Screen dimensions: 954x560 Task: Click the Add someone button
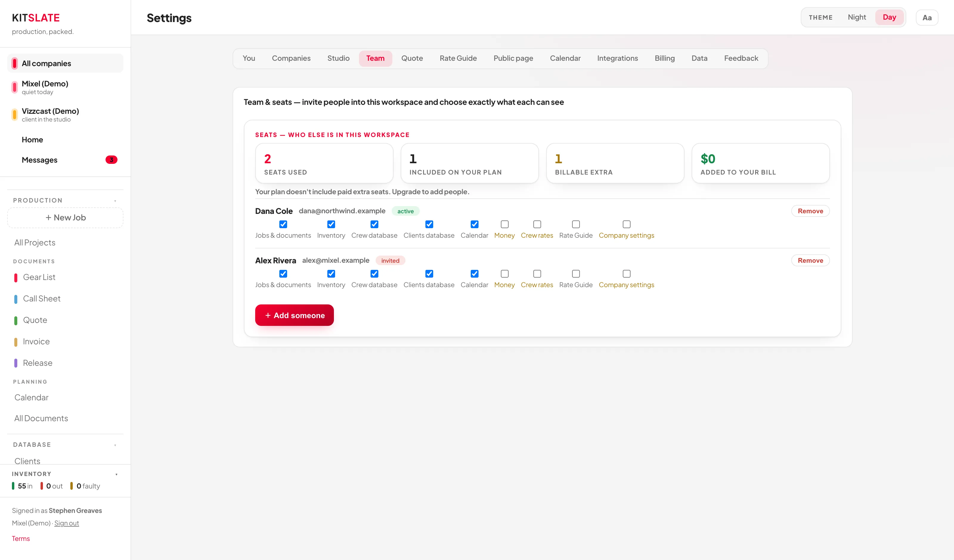pyautogui.click(x=294, y=315)
